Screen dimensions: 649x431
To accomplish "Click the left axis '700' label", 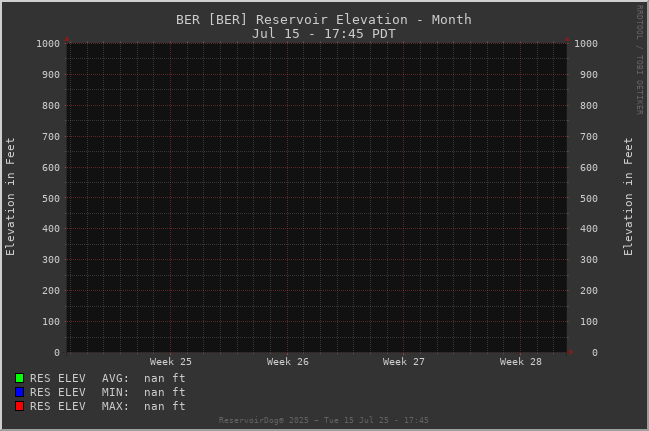I will pyautogui.click(x=51, y=137).
